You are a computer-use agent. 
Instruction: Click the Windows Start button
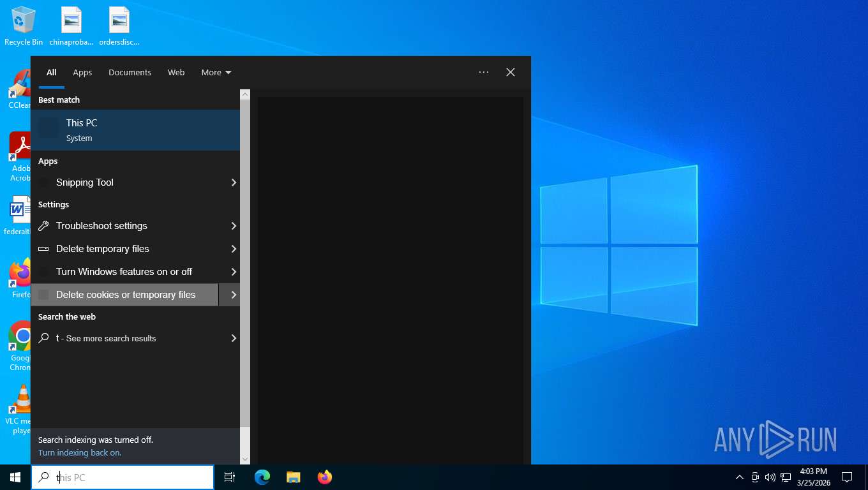tap(15, 477)
